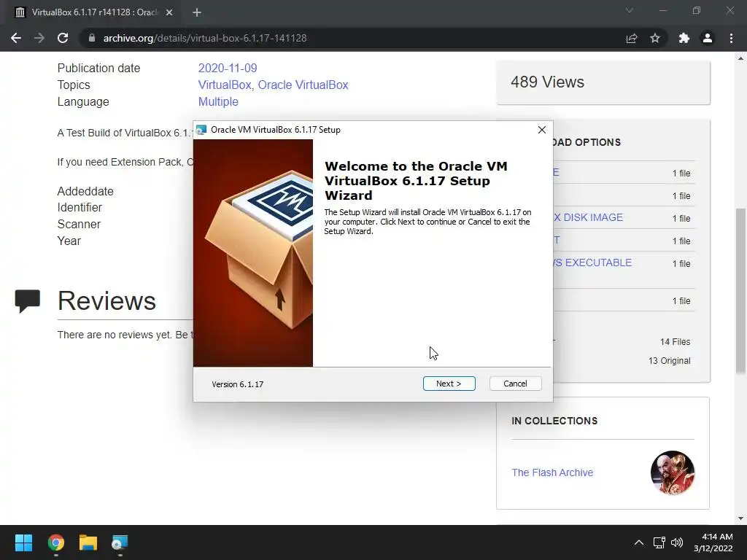The width and height of the screenshot is (747, 560).
Task: Open the VirtualBox topic link
Action: tap(225, 85)
